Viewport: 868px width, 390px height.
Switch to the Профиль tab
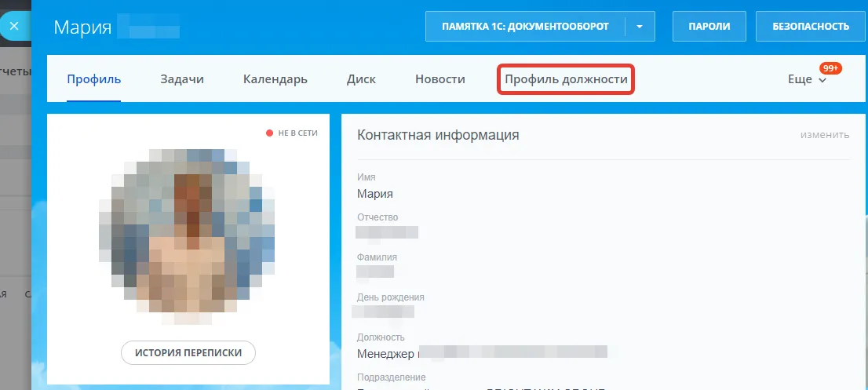click(x=93, y=79)
